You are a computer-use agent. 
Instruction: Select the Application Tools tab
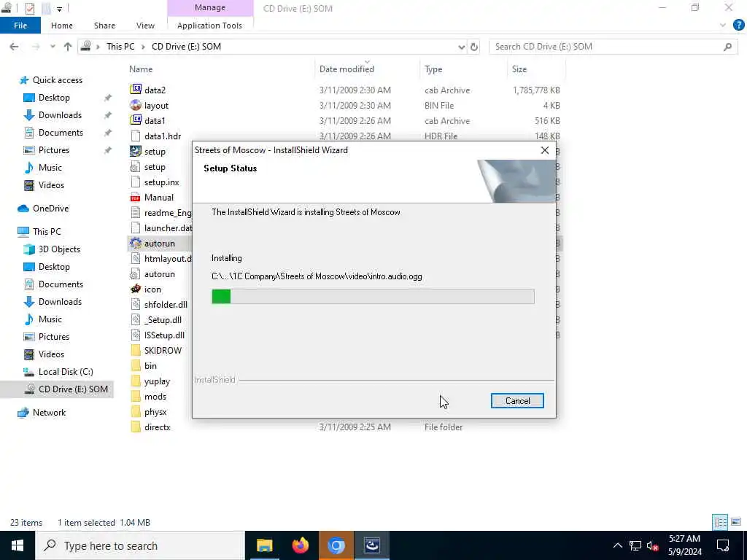(209, 26)
